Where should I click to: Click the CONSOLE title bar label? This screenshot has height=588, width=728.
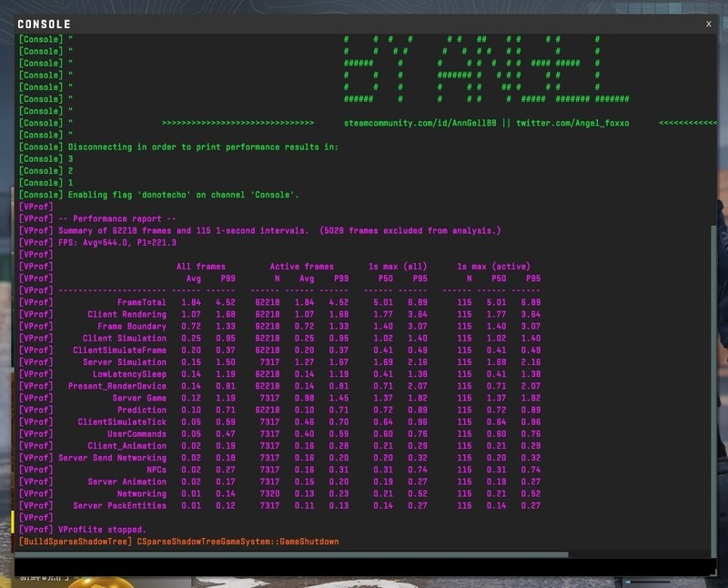[44, 24]
